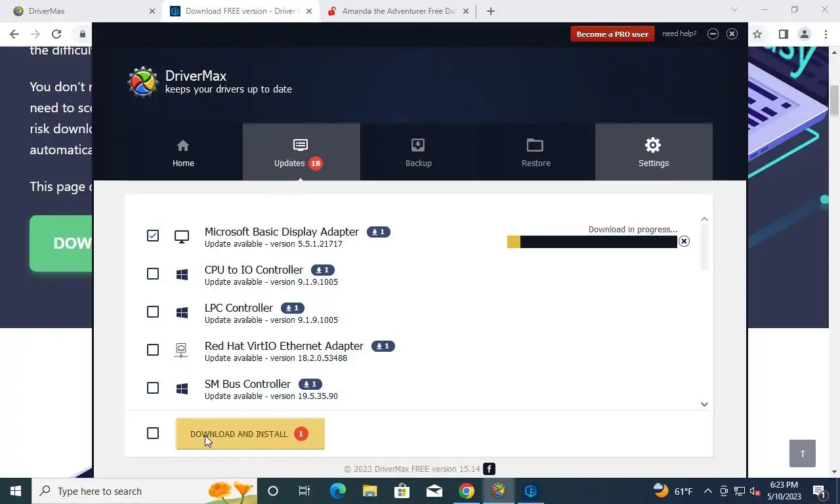Click the scroll-to-top arrow button on webpage
This screenshot has height=504, width=840.
point(803,453)
